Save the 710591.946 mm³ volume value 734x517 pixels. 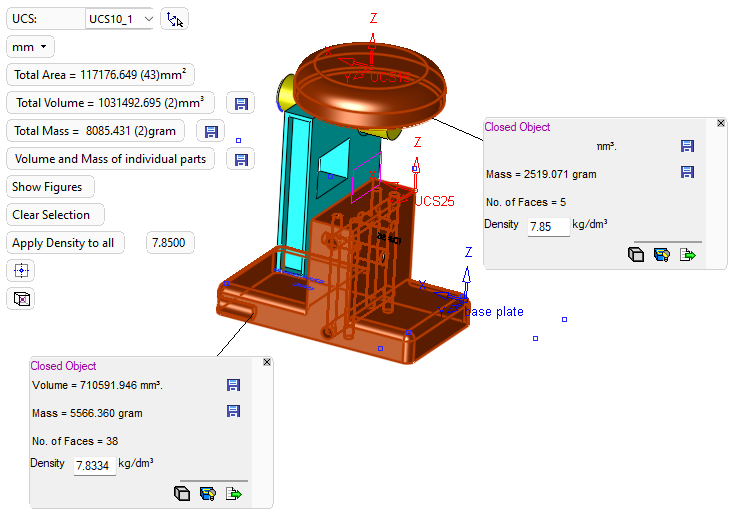pos(233,385)
